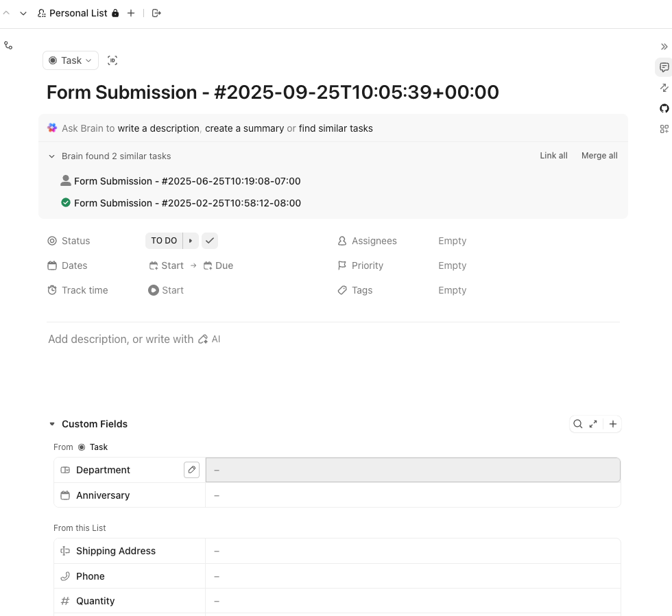Click the Department value field
672x616 pixels.
click(413, 470)
